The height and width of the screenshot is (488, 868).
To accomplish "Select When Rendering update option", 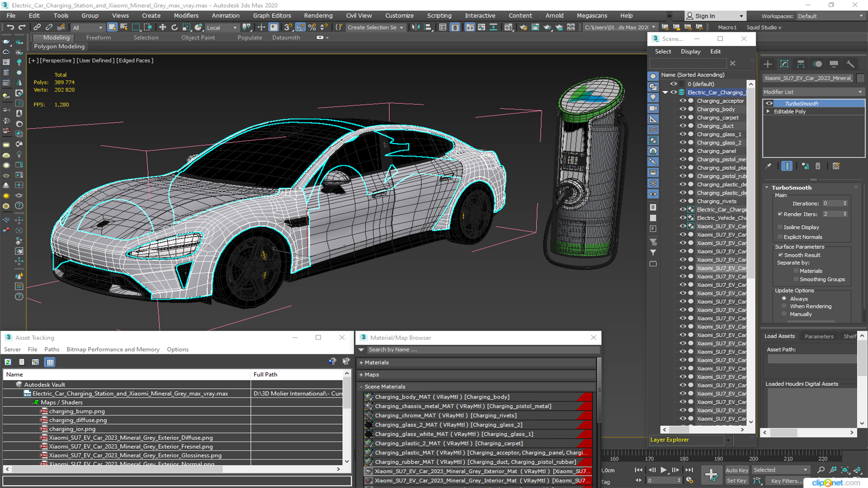I will click(784, 306).
